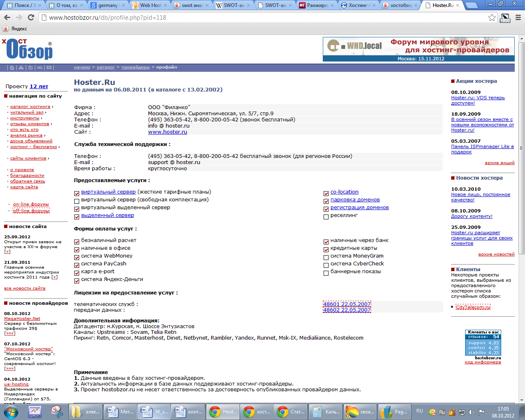Follow the провайдеры breadcrumb link

(135, 67)
